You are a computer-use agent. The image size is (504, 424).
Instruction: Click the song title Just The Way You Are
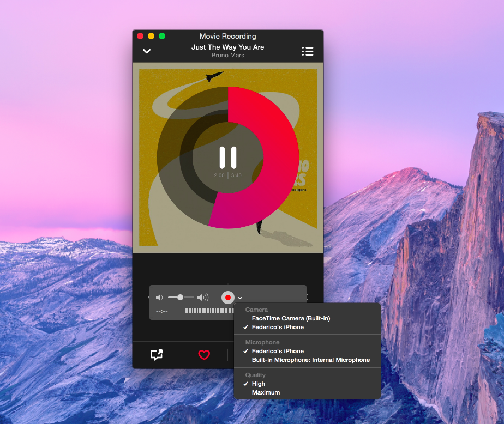[x=228, y=47]
